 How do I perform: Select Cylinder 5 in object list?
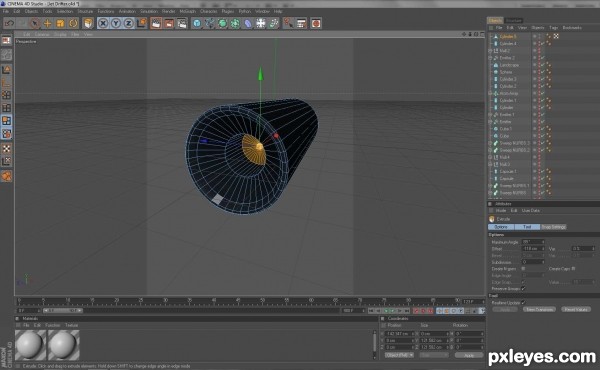508,36
